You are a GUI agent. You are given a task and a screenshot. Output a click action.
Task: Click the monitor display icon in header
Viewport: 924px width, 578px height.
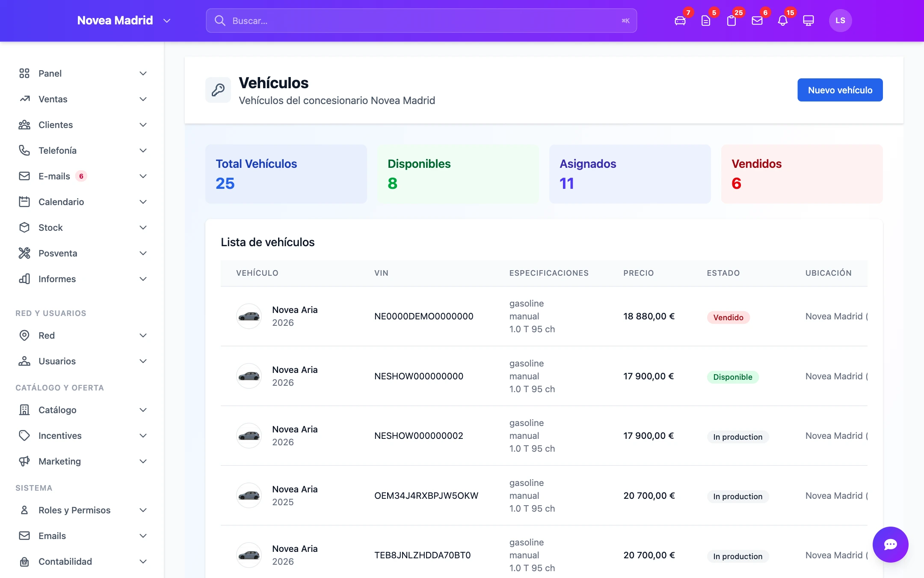tap(808, 21)
